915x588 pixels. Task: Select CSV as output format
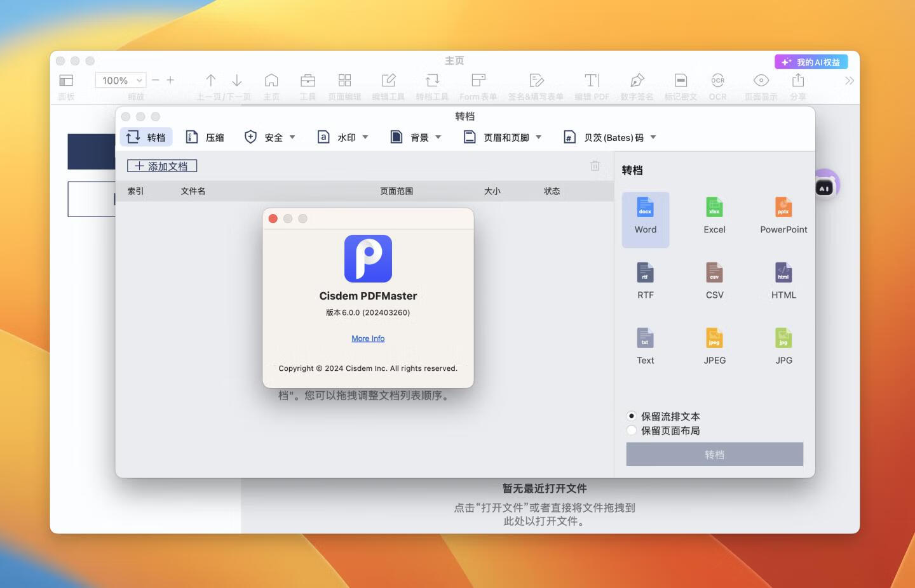[x=714, y=281]
